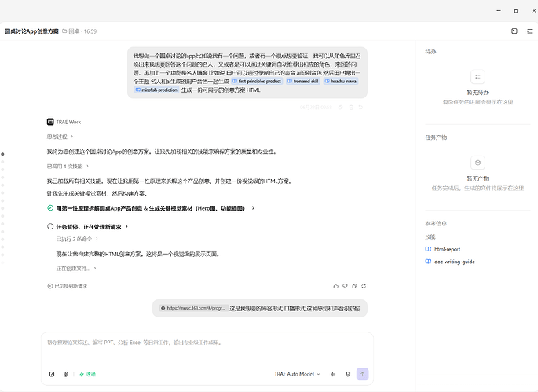Expand the 已执行 2 条命令 row
Image resolution: width=538 pixels, height=392 pixels.
(77, 239)
